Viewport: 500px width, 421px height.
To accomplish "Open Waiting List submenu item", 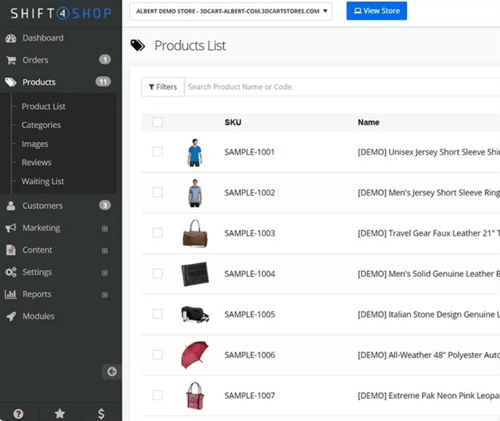I will 43,181.
